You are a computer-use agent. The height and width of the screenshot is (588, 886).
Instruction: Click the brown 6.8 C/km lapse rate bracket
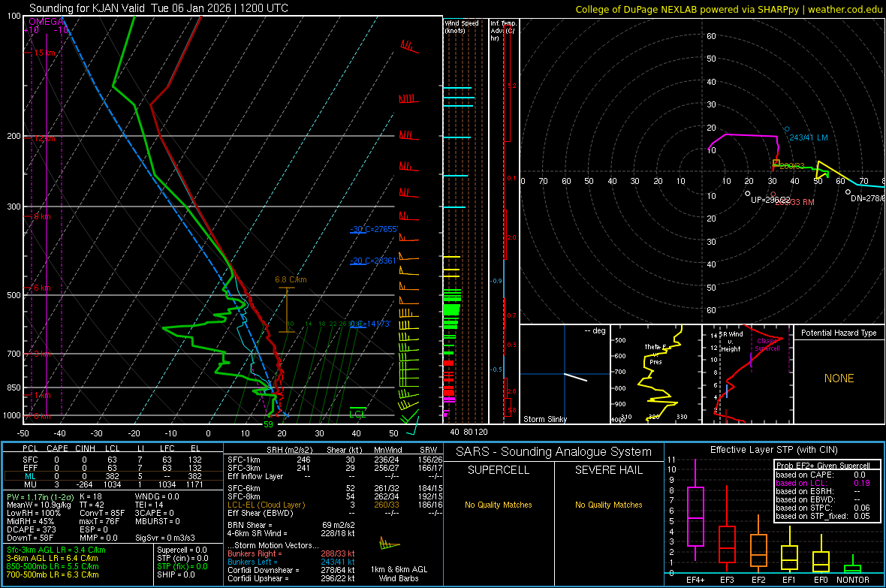(287, 310)
